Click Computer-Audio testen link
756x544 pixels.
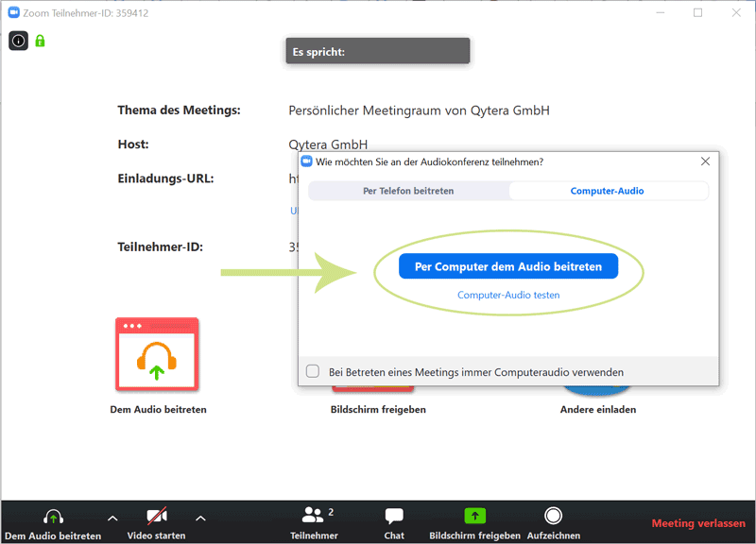point(508,295)
